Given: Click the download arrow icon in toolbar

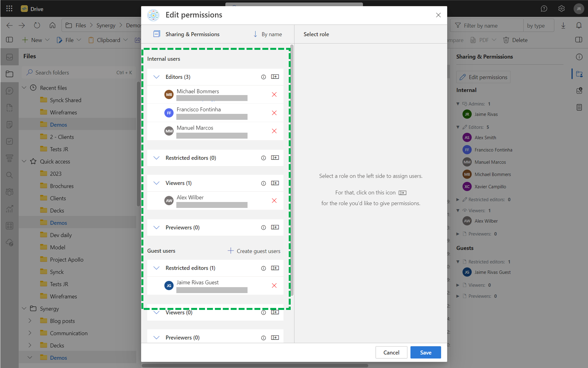Looking at the screenshot, I should 563,25.
